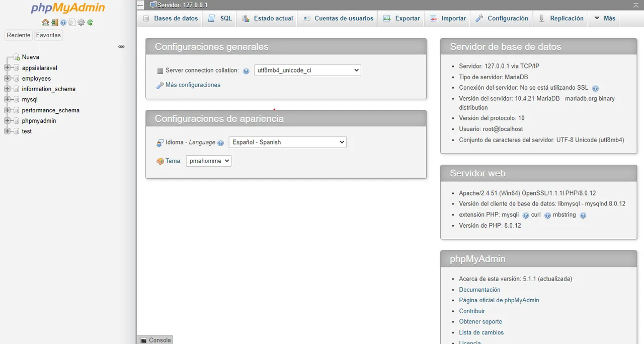Select the employees database name
Viewport: 644px width, 344px height.
(x=36, y=79)
